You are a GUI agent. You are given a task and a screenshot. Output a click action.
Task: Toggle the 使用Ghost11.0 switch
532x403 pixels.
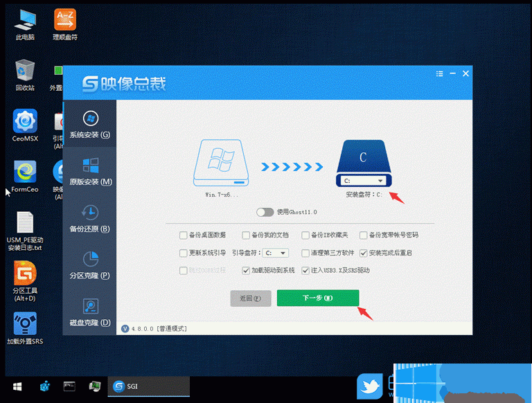[x=265, y=212]
